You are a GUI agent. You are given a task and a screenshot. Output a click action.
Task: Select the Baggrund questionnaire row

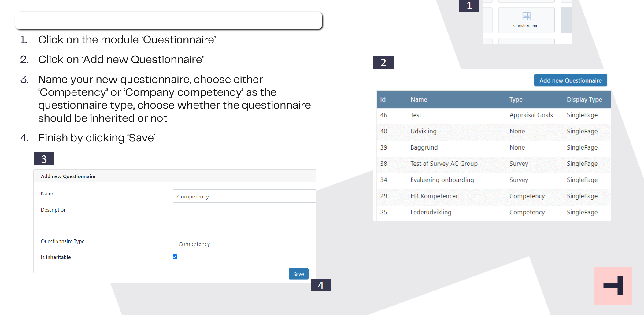click(x=494, y=147)
